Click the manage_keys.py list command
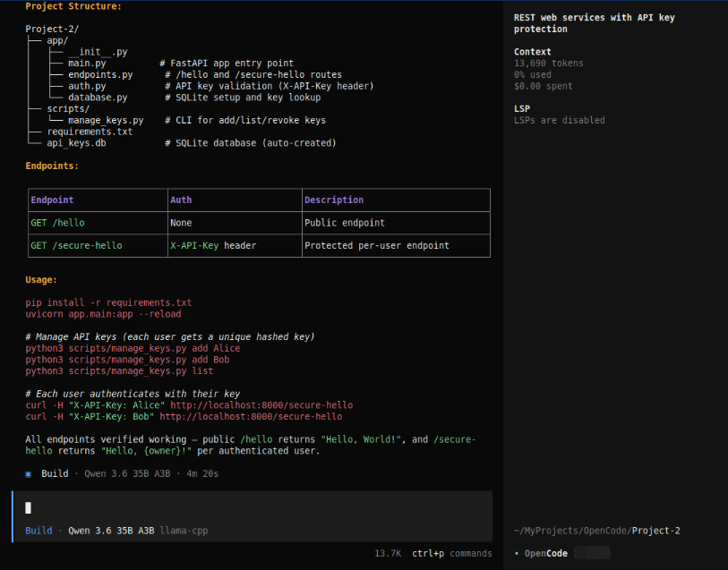Screen dimensions: 728x570 point(119,371)
